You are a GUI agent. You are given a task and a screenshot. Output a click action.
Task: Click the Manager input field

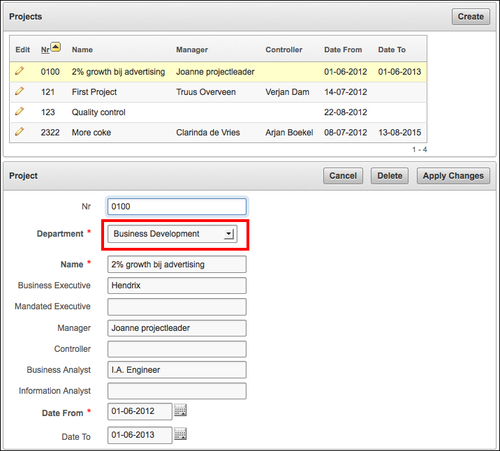(177, 328)
